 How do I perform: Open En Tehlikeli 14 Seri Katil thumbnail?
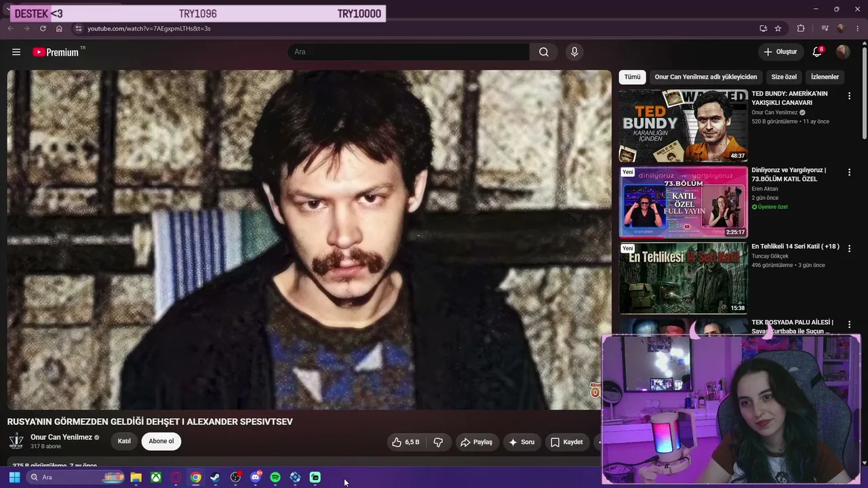tap(683, 278)
